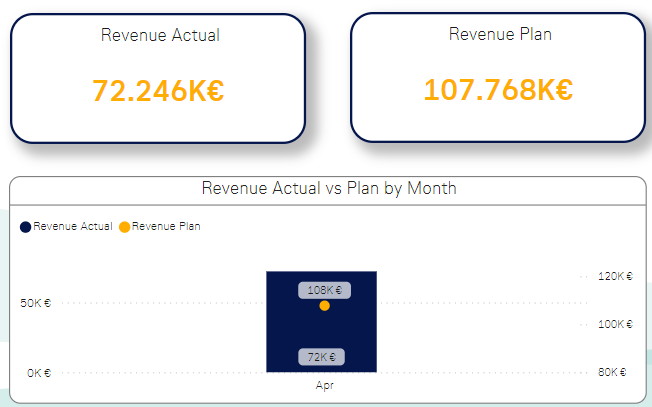The width and height of the screenshot is (652, 407).
Task: Select the Revenue Actual card title
Action: tap(160, 35)
